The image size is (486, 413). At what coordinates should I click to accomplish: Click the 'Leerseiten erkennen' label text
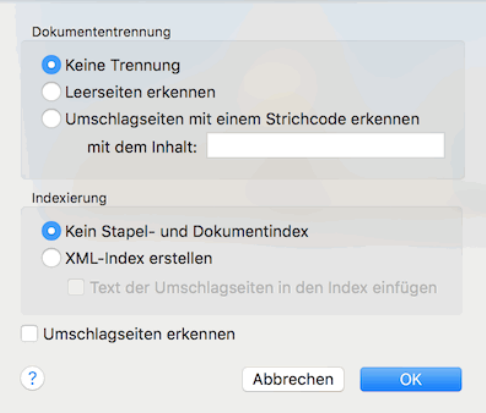140,92
